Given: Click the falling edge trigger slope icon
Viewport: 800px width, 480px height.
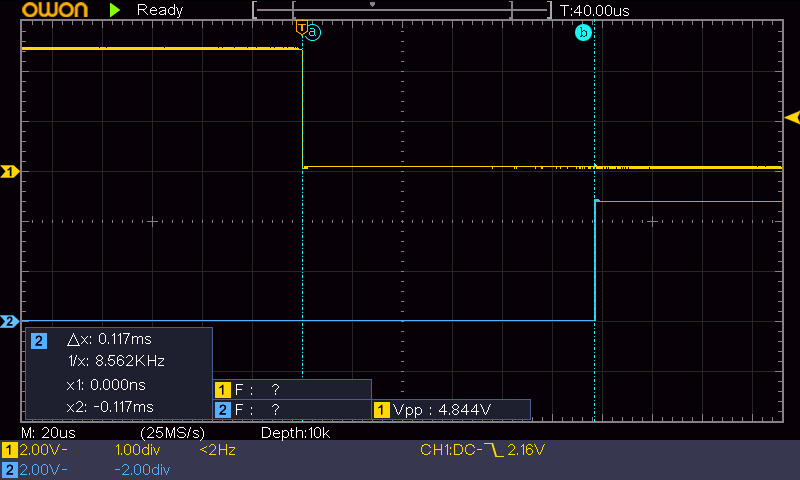Looking at the screenshot, I should (x=493, y=450).
